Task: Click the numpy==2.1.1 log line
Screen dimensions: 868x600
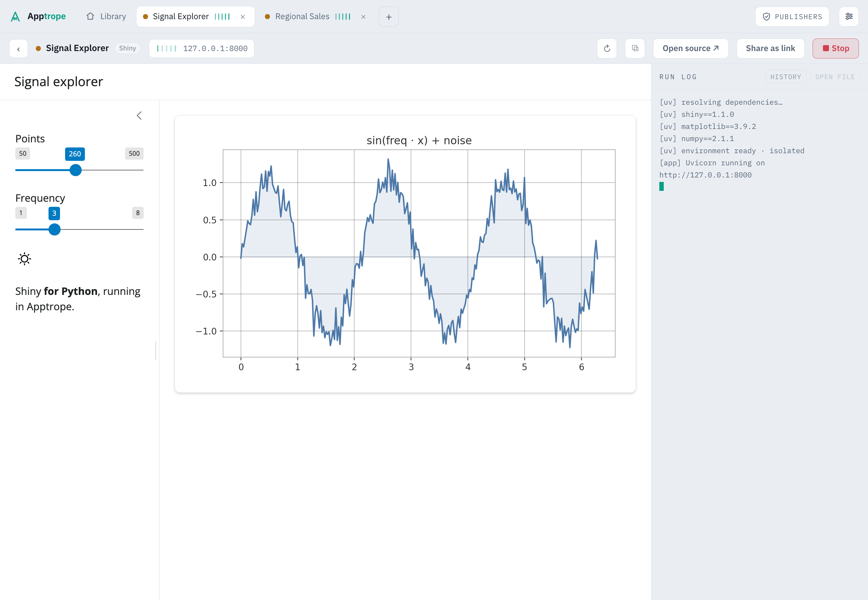Action: (697, 138)
